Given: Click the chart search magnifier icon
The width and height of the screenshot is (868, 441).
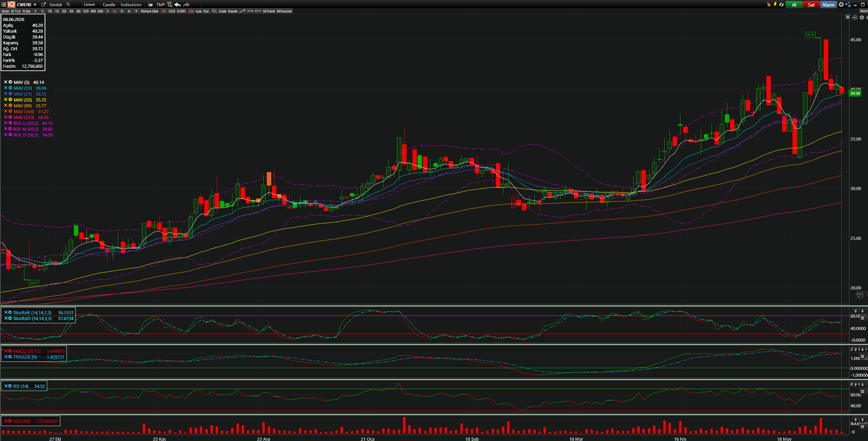Looking at the screenshot, I should 170,4.
